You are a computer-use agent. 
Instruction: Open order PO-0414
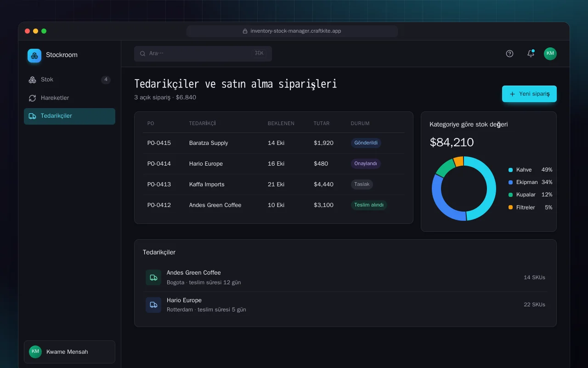(159, 164)
